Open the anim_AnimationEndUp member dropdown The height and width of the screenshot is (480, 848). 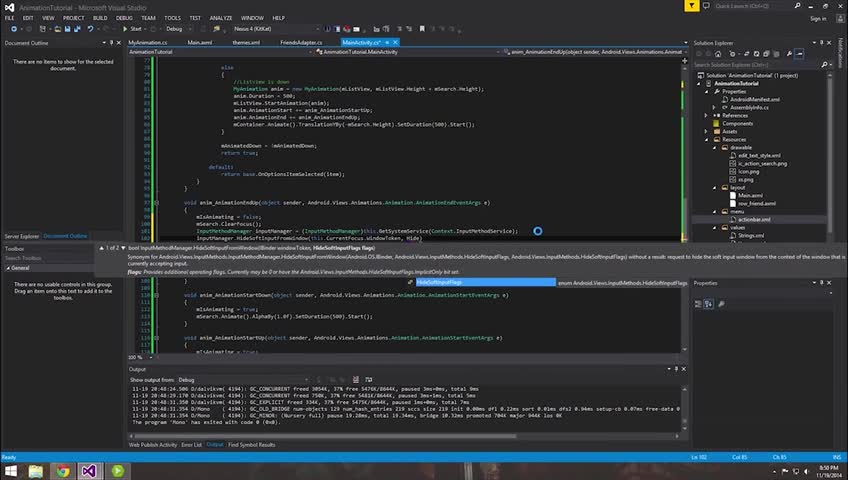pos(594,52)
